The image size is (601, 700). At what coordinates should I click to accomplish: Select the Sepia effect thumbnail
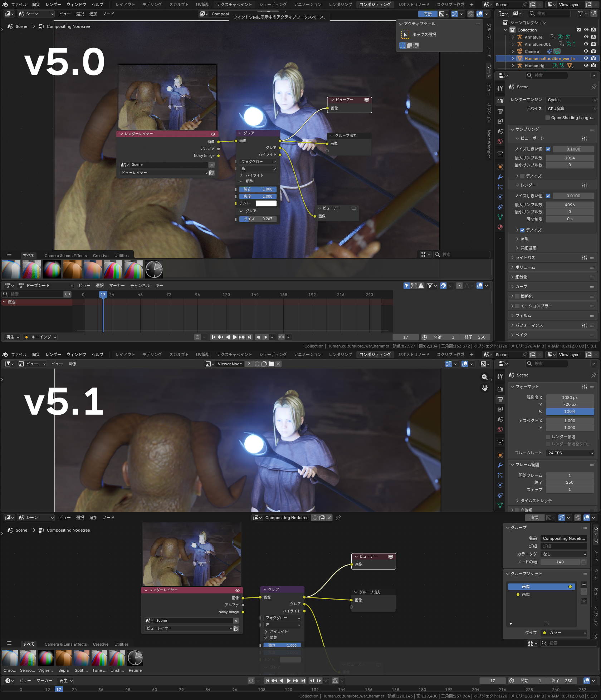click(x=63, y=658)
